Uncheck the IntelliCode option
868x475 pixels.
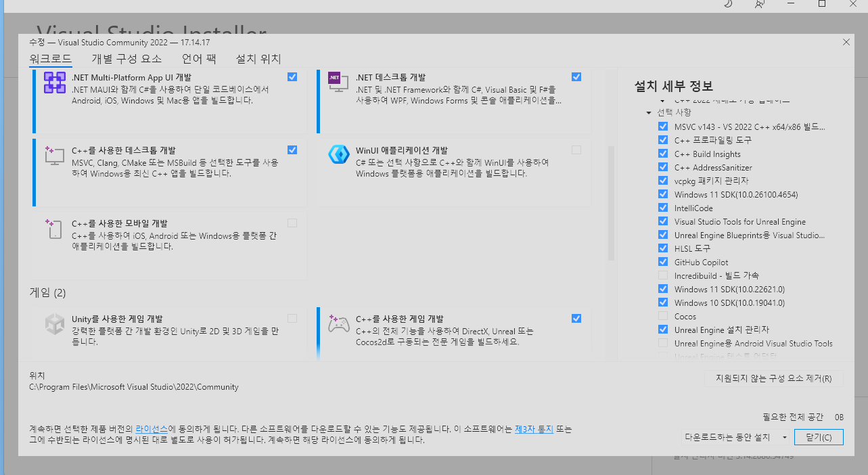662,208
